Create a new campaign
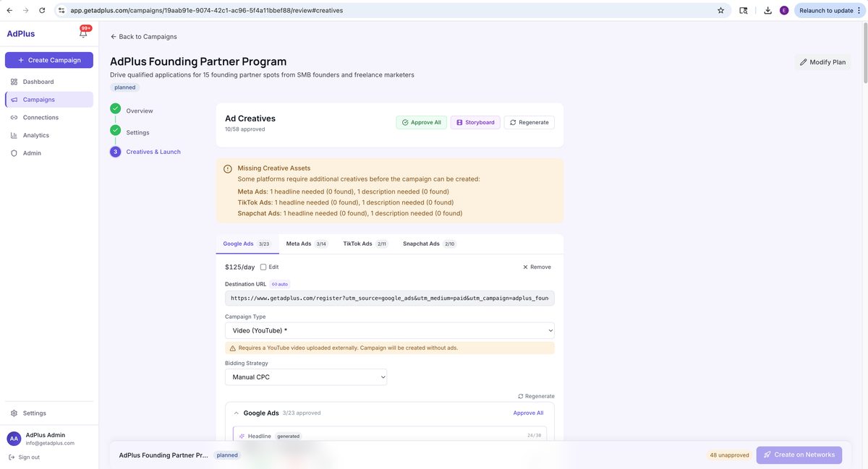 (49, 60)
